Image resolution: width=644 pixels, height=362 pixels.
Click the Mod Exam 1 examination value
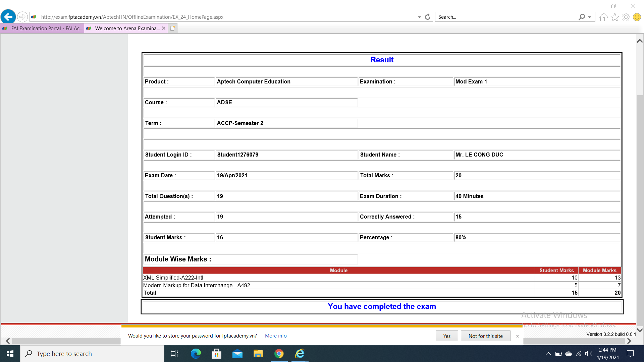[471, 82]
